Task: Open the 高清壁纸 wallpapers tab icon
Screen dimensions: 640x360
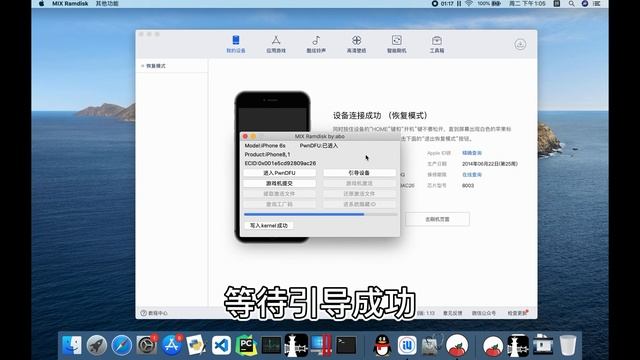Action: point(356,44)
